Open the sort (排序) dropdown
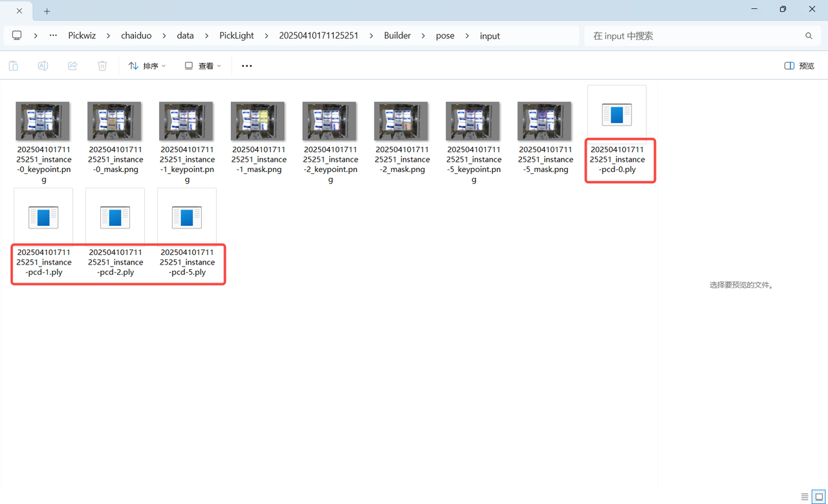 [147, 66]
